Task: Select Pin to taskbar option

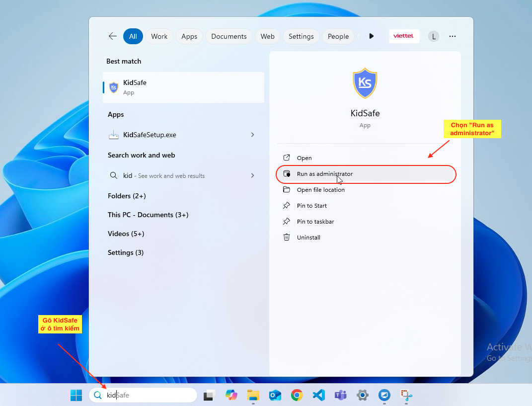Action: tap(315, 222)
